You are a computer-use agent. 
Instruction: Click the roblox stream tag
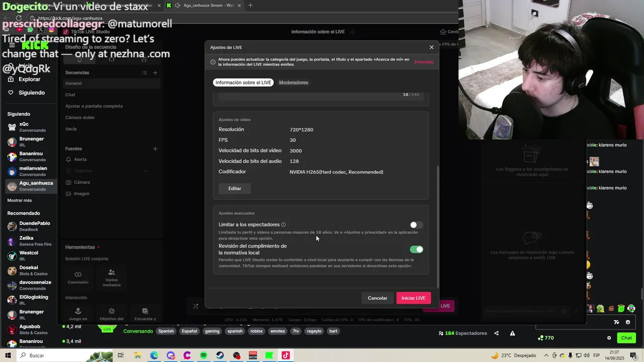[x=257, y=331]
